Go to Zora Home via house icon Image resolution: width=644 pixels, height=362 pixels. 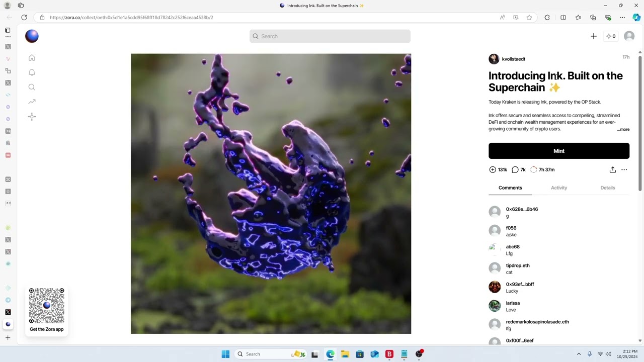tap(32, 58)
